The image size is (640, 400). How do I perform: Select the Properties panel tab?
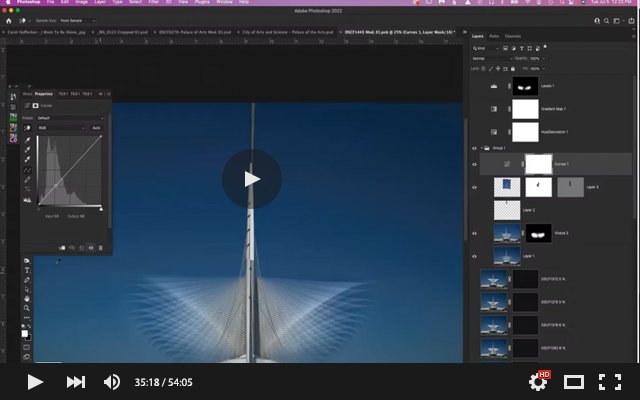click(x=44, y=94)
